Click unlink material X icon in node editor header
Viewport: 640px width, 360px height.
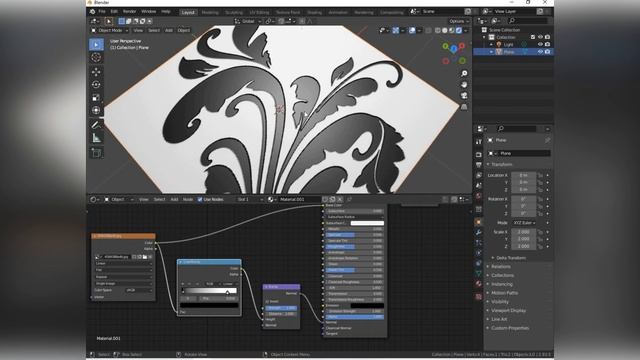pyautogui.click(x=340, y=199)
